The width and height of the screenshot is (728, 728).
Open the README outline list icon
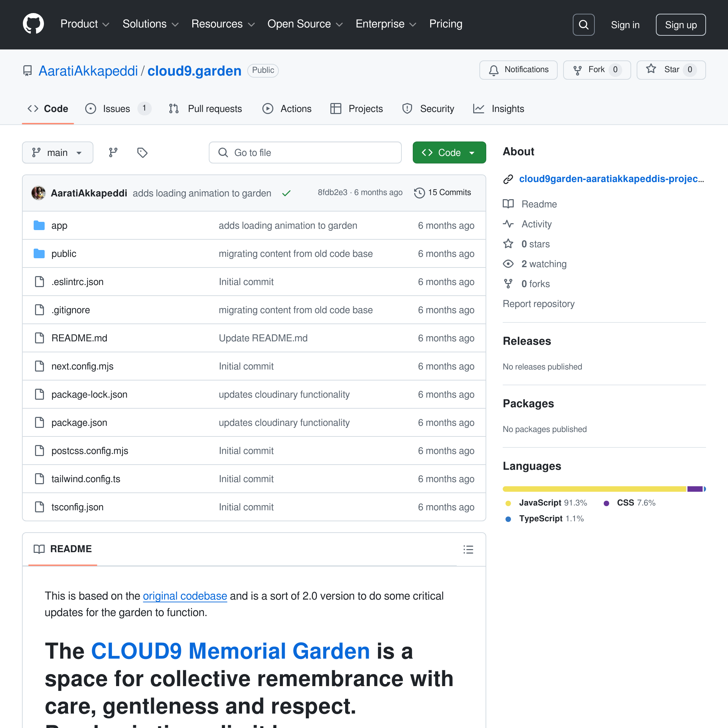[x=468, y=549]
